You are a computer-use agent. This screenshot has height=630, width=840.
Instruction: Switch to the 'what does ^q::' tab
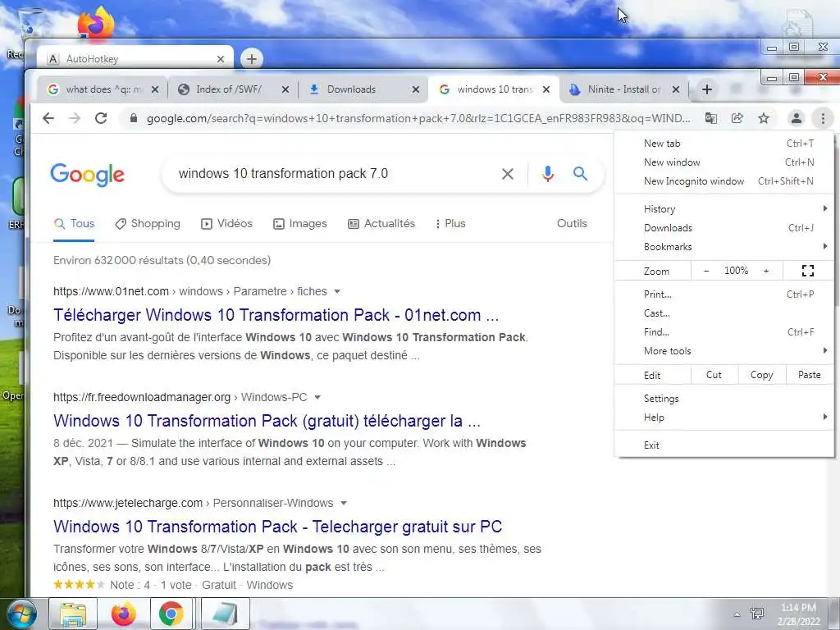pyautogui.click(x=102, y=89)
